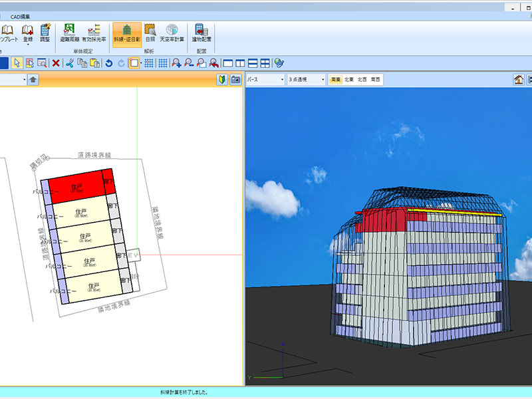The image size is (532, 399).
Task: Switch view direction to 北東
Action: (x=348, y=80)
